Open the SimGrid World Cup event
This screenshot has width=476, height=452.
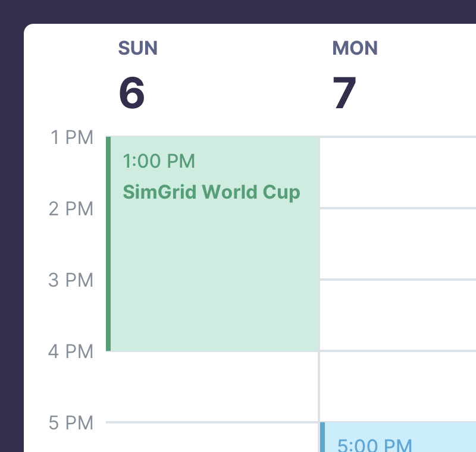212,192
